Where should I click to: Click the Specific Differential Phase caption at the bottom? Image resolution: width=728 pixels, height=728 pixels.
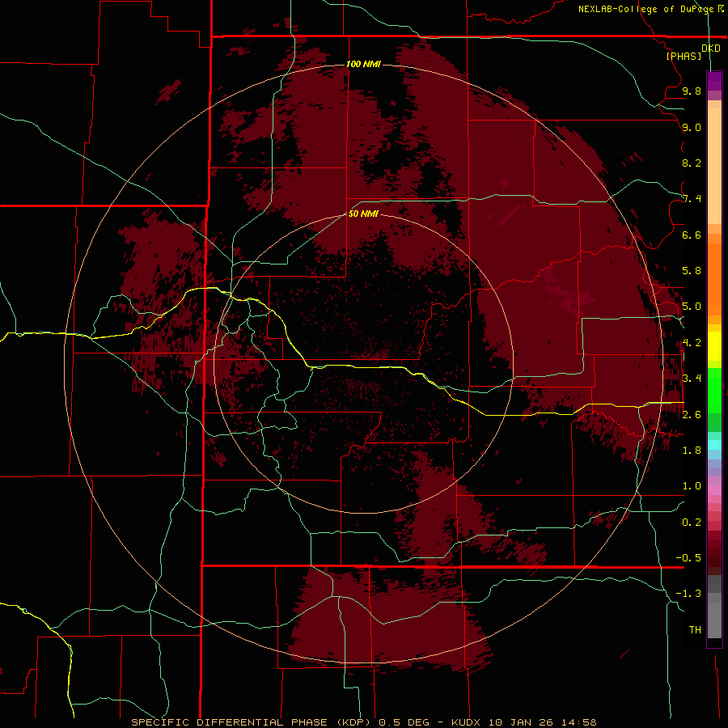pyautogui.click(x=364, y=722)
